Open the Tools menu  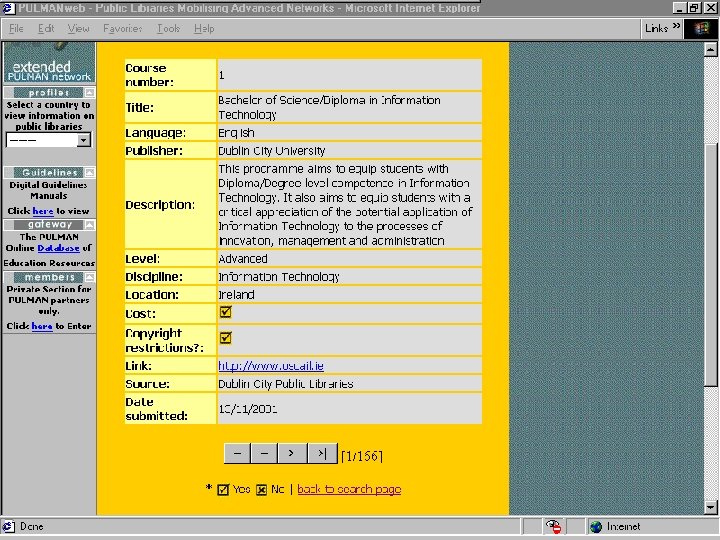click(169, 28)
